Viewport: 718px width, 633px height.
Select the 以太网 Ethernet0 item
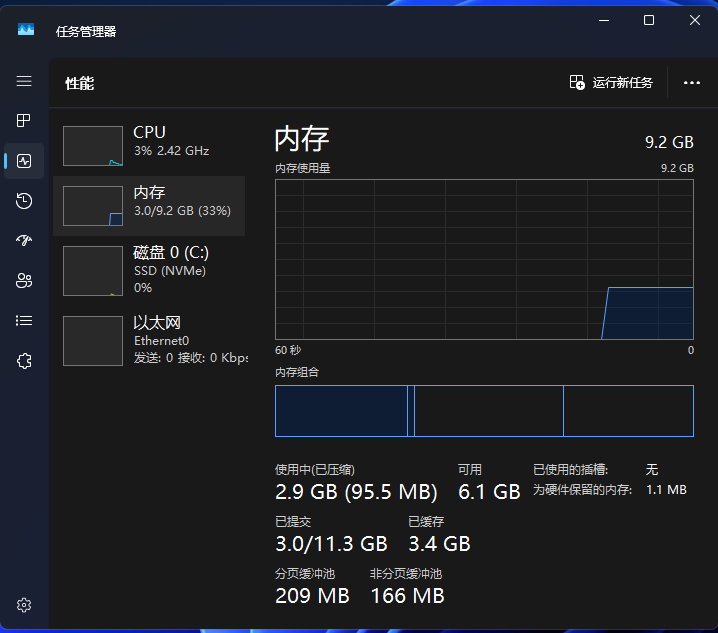[150, 340]
